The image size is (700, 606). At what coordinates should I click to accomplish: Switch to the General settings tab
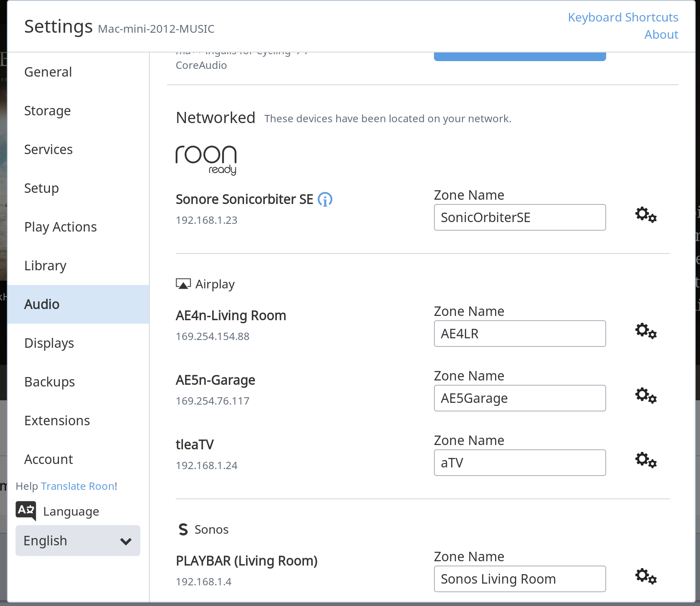click(x=48, y=72)
